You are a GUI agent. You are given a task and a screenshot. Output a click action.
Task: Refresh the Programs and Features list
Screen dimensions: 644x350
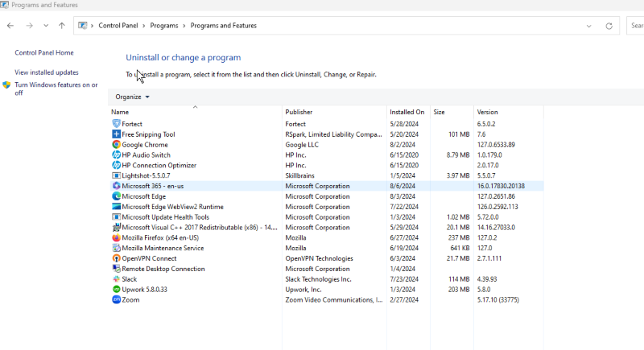coord(609,26)
